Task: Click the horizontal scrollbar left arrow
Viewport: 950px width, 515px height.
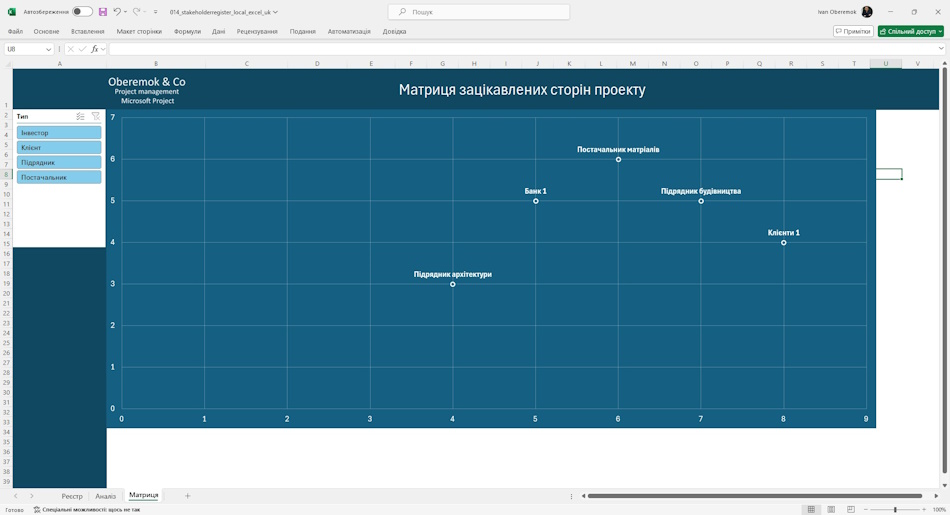Action: click(583, 496)
